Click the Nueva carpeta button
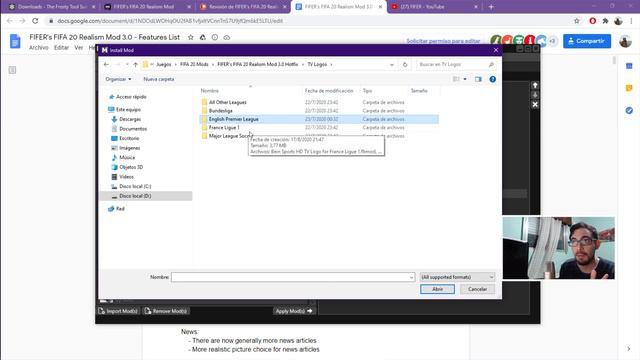Screen dimensions: 640x360 (x=159, y=79)
